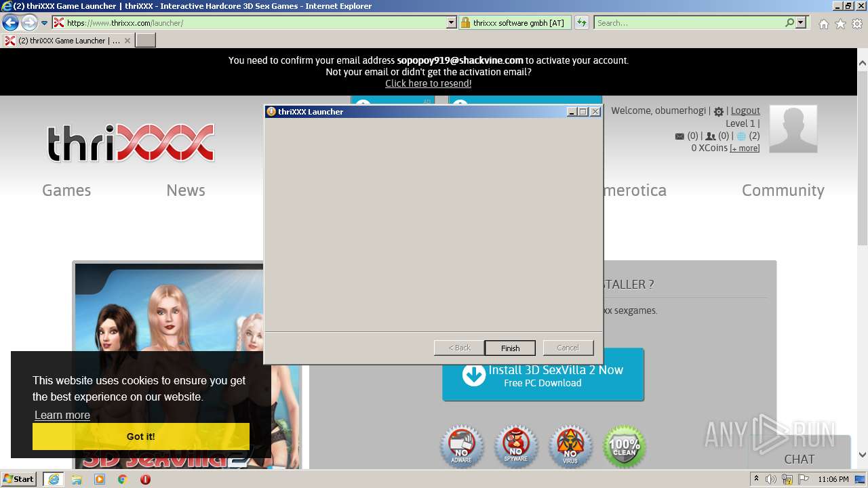868x488 pixels.
Task: Open the Games menu
Action: pos(66,190)
